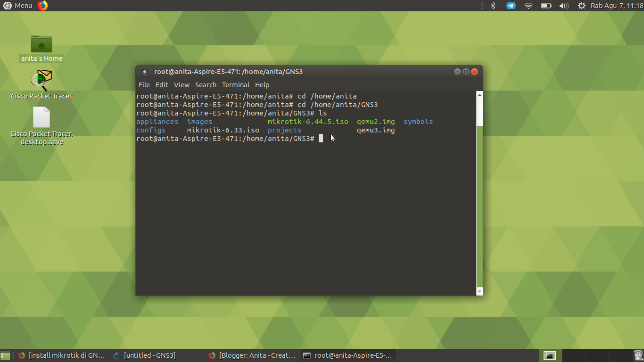Maximize the terminal window
644x362 pixels.
tap(466, 72)
